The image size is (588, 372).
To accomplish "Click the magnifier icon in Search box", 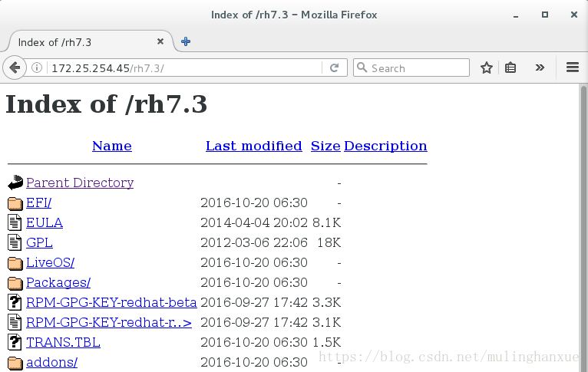I will 362,67.
